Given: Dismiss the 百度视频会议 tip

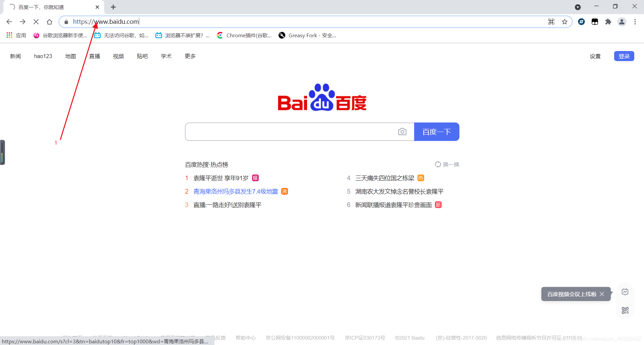Looking at the screenshot, I should (602, 294).
